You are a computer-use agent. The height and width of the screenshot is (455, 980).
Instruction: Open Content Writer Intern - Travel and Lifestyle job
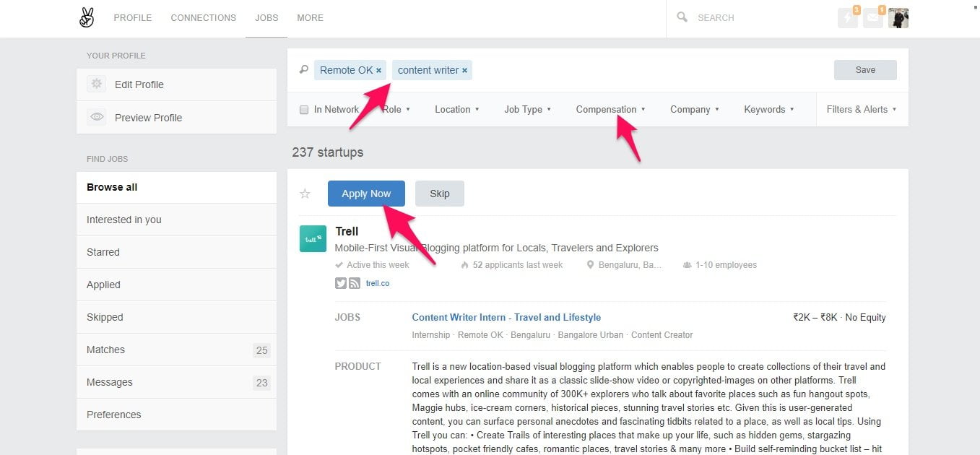[506, 317]
